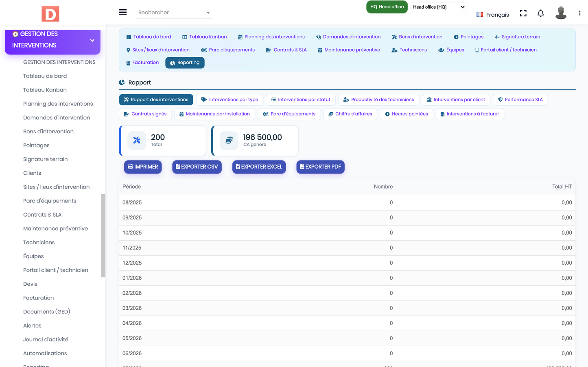This screenshot has width=588, height=367.
Task: Click the HQ Head office badge
Action: [x=387, y=7]
